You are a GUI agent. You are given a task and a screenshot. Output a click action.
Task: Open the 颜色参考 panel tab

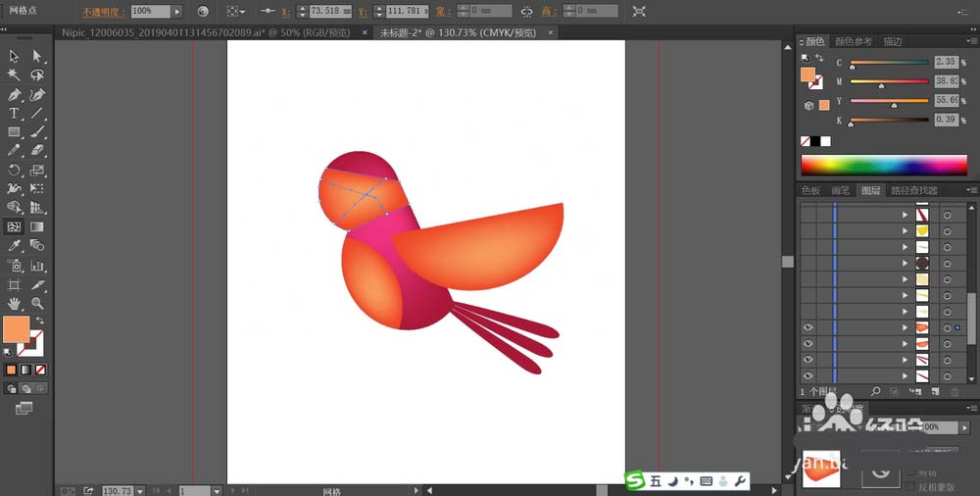854,42
